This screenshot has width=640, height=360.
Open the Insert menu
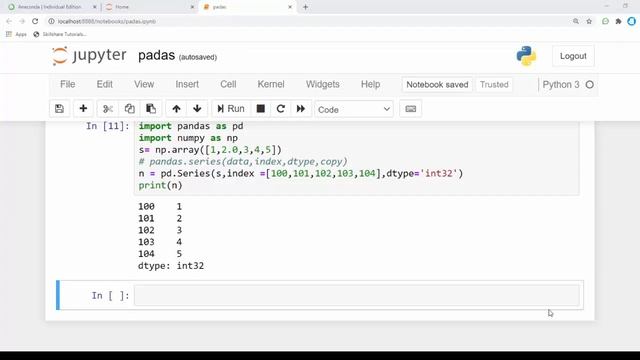coord(187,84)
